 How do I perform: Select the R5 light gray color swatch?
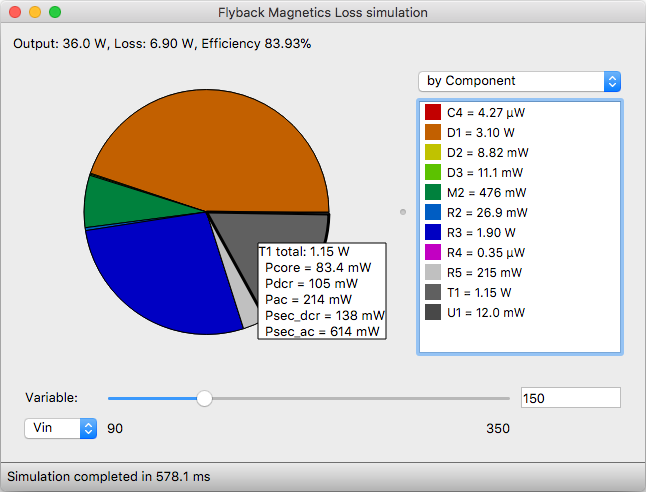coord(433,272)
